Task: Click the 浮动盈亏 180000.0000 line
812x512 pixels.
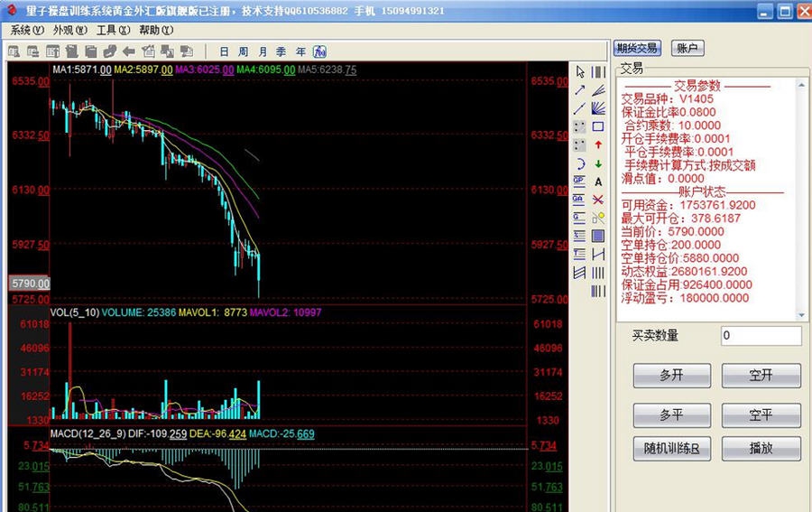Action: 685,298
